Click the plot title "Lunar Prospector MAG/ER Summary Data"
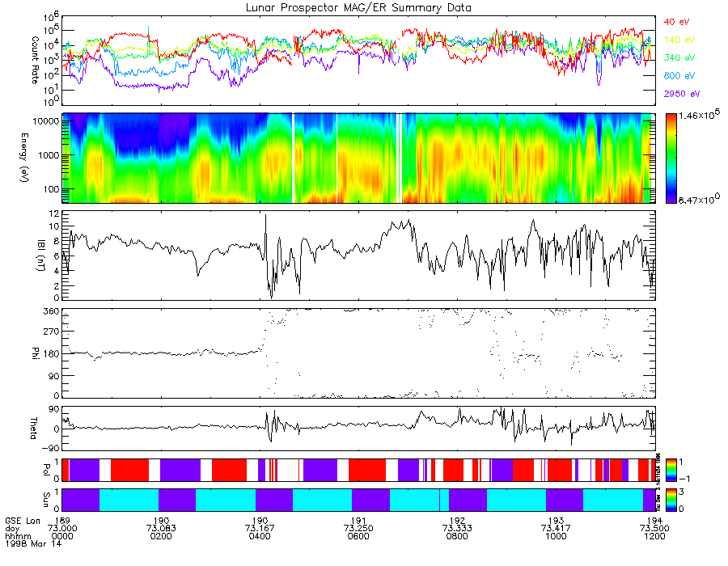The height and width of the screenshot is (566, 728). point(358,7)
